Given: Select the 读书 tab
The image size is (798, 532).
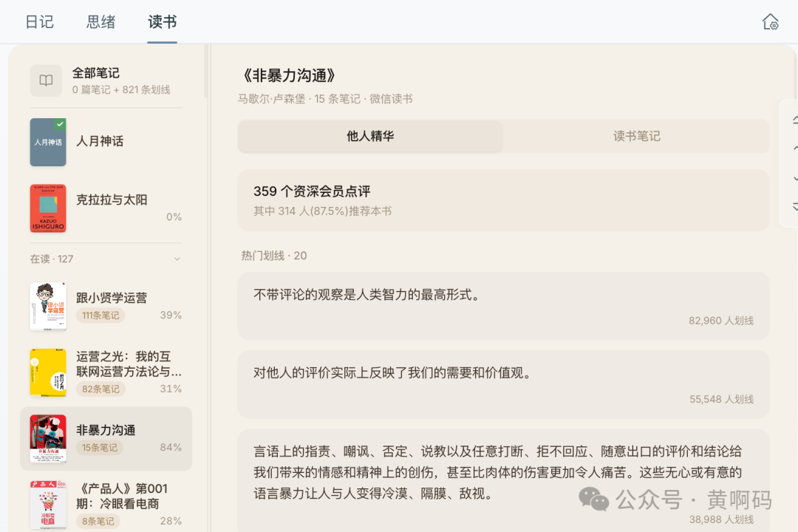Looking at the screenshot, I should (163, 22).
